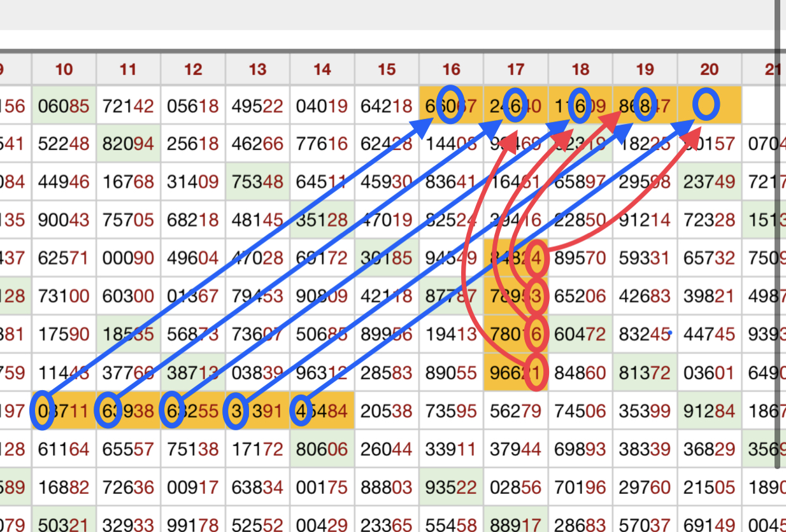Click the cell 88803
The height and width of the screenshot is (532, 786).
tap(387, 488)
